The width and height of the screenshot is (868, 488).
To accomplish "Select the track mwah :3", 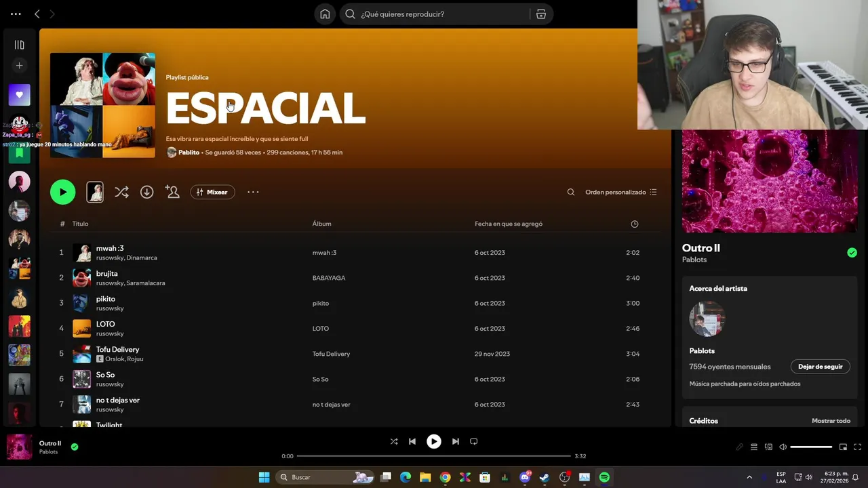I will 355,252.
